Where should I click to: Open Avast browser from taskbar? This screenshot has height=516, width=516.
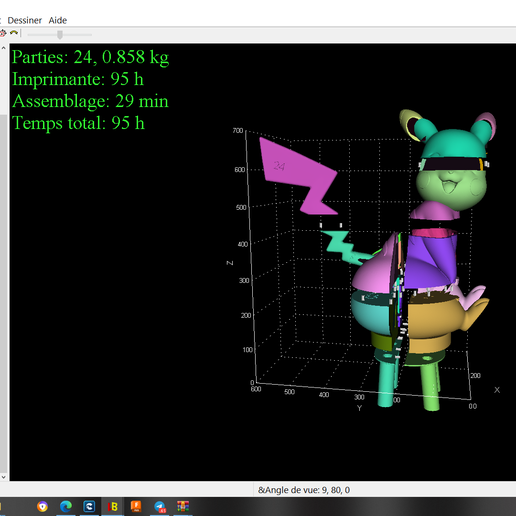point(42,506)
